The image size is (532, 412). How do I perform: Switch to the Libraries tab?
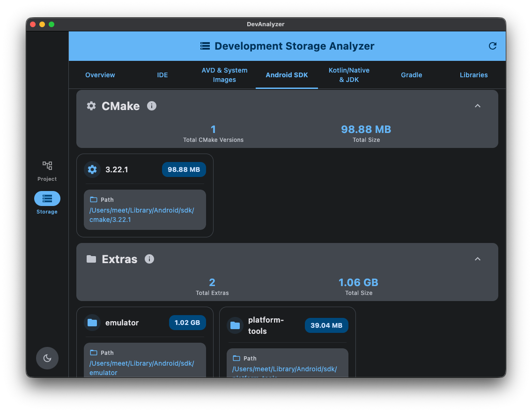473,75
